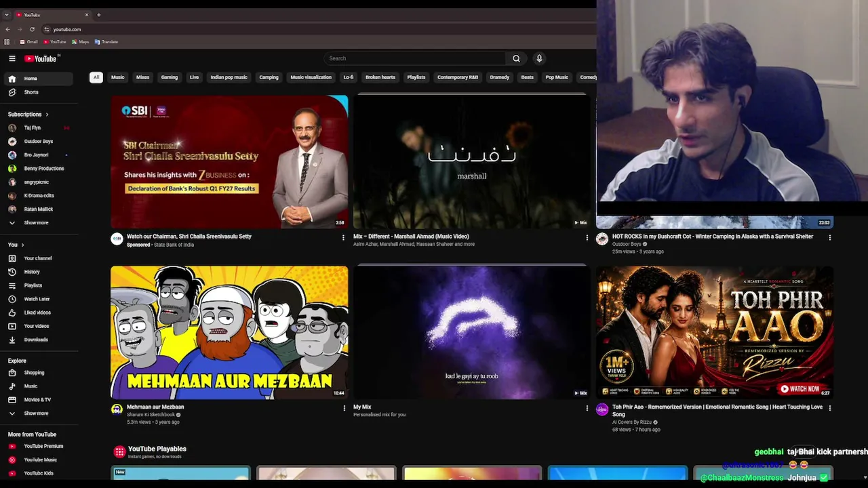
Task: Click the magnifier search button
Action: pyautogui.click(x=516, y=58)
